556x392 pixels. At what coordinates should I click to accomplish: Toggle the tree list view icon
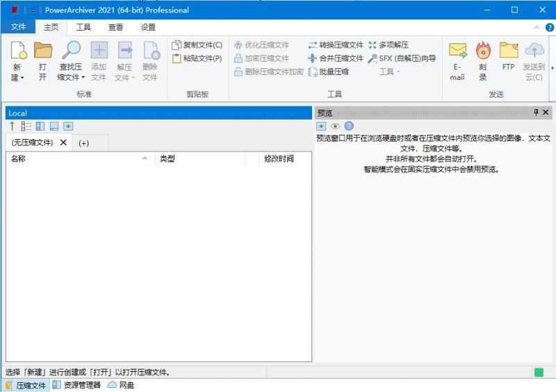point(26,126)
